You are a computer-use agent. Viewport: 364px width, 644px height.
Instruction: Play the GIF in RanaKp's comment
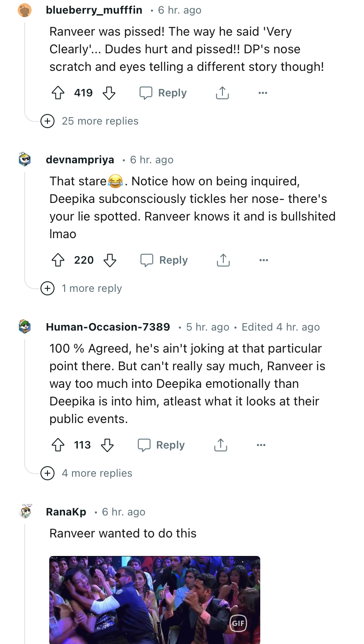(155, 600)
